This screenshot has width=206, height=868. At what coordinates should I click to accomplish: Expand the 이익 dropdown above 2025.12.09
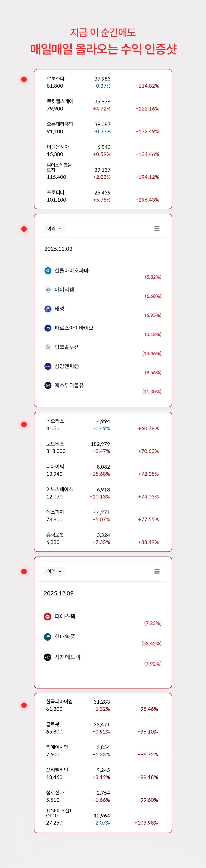[x=54, y=571]
